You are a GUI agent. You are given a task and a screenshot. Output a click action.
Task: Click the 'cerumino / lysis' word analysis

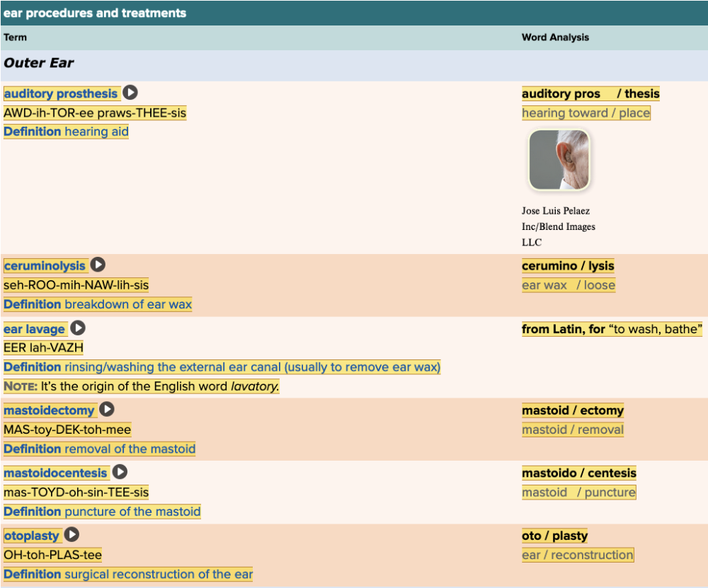pos(568,266)
